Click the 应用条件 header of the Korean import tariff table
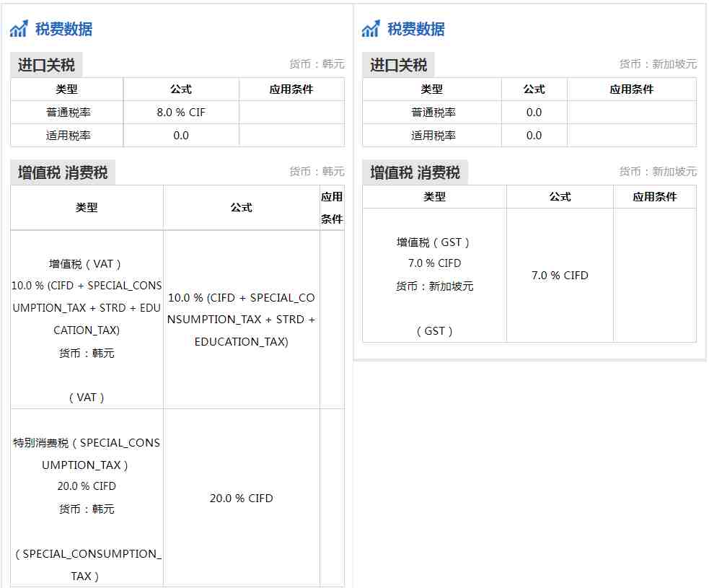709x588 pixels. (x=291, y=89)
